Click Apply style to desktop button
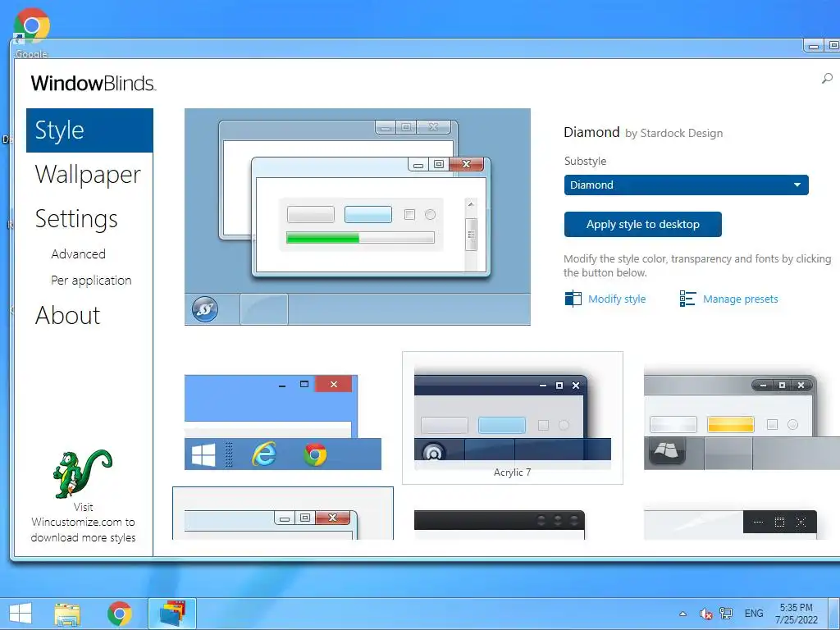The image size is (840, 630). (x=643, y=224)
